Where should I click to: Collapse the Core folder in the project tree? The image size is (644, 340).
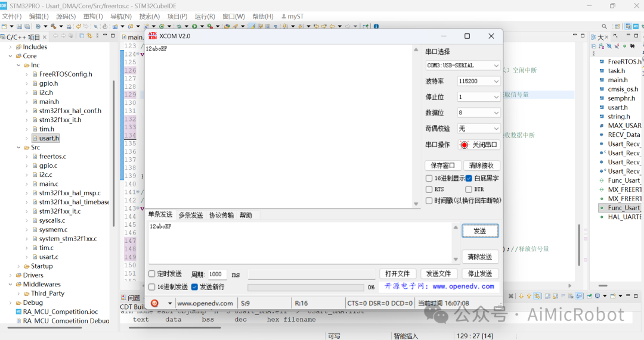11,56
